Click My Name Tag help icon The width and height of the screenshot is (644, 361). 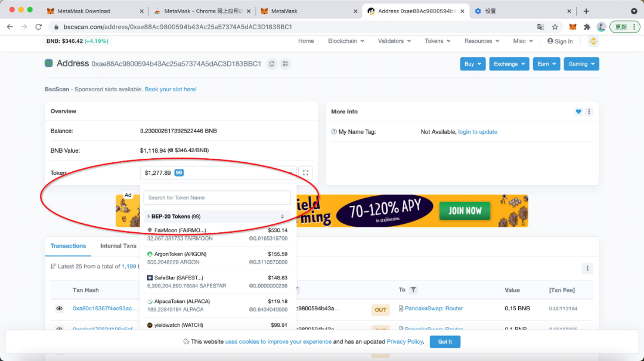click(334, 132)
